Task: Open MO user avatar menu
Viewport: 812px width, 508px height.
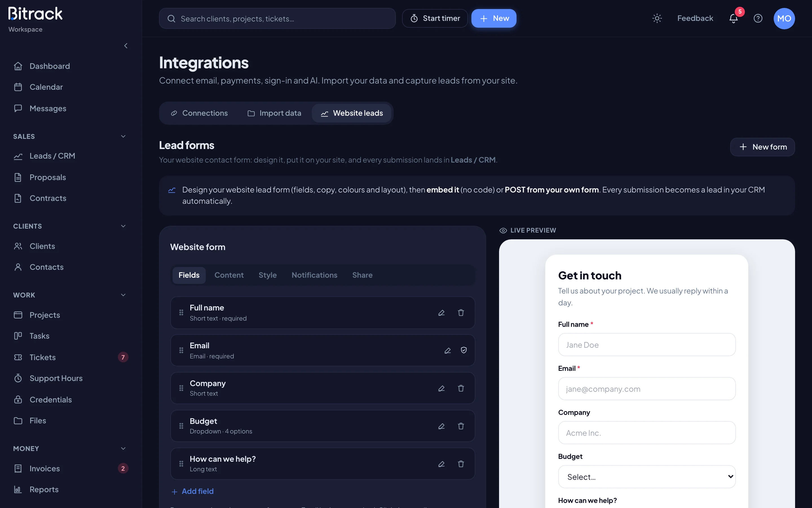Action: pyautogui.click(x=784, y=18)
